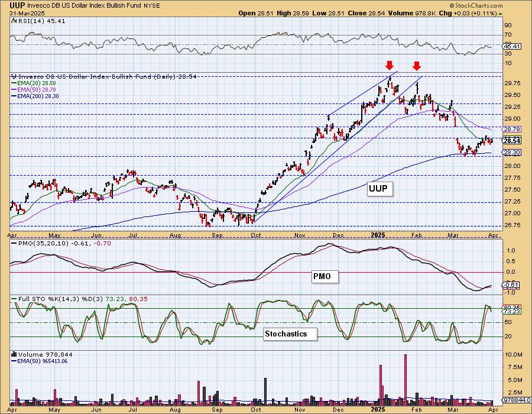Viewport: 532px width, 414px height.
Task: Click the 73.23 value tag on the Stochastics axis
Action: [x=512, y=311]
